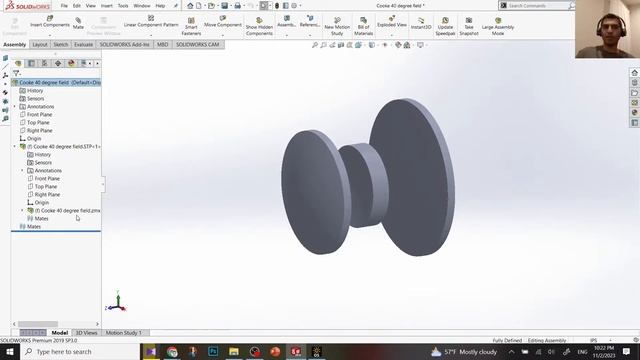Click the Select cursor tool in the top toolbar
The height and width of the screenshot is (360, 640).
(x=264, y=6)
